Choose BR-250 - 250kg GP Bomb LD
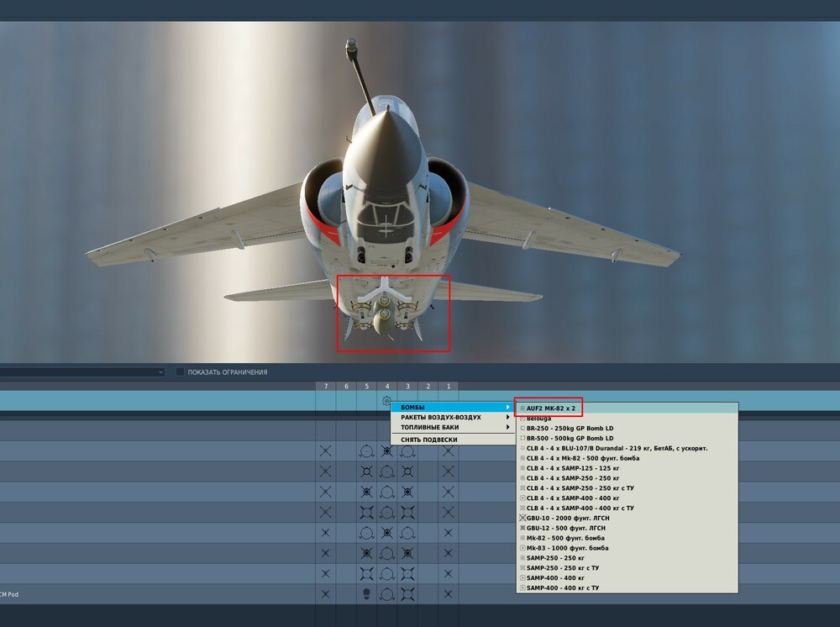 click(627, 428)
